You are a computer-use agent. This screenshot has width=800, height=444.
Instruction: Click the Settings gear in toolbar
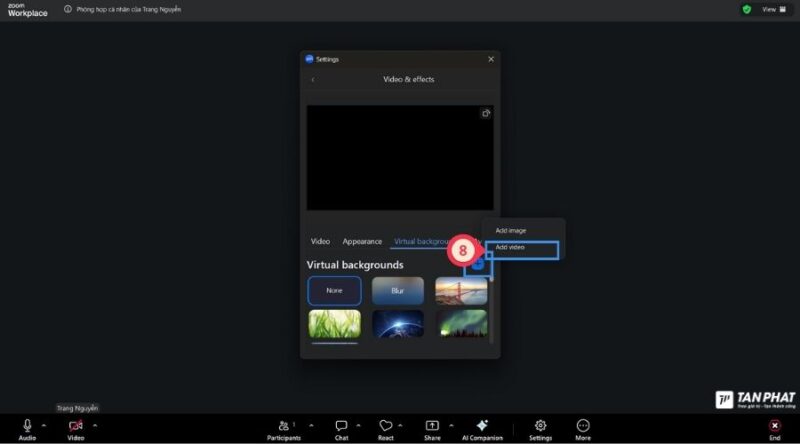click(x=540, y=426)
